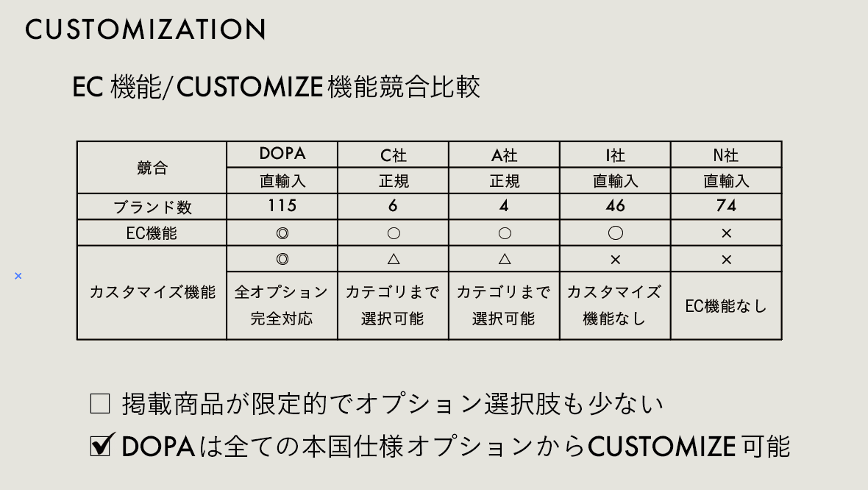
Task: Click the EC機能/CUSTOMIZE機能競合比較 subtitle
Action: [277, 88]
